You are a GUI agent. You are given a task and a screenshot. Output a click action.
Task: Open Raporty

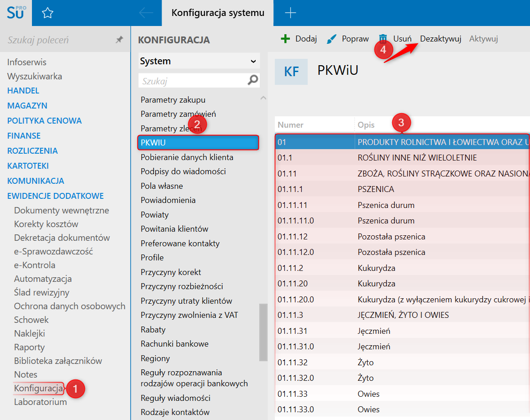point(29,347)
